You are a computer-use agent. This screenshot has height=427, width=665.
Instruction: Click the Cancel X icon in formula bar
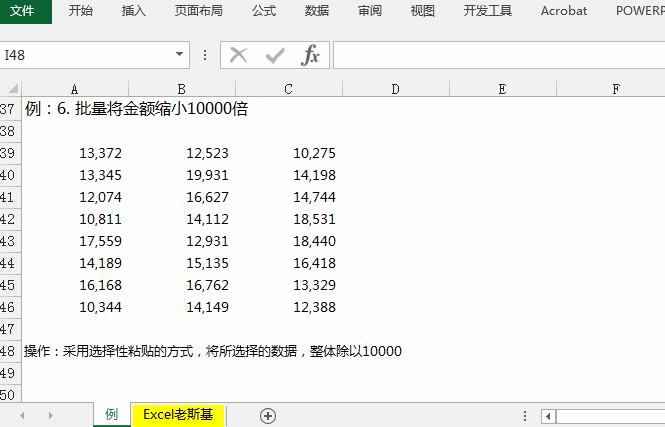coord(238,55)
